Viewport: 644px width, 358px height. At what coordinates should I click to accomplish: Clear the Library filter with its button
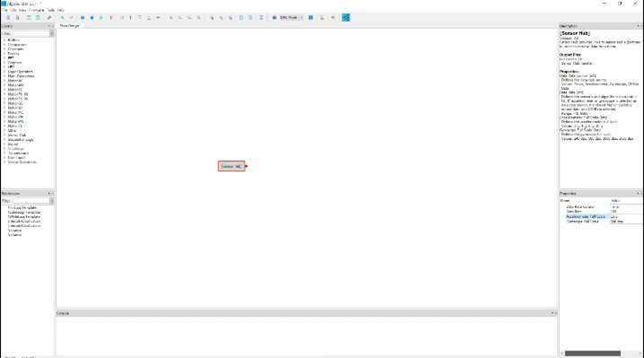click(52, 33)
